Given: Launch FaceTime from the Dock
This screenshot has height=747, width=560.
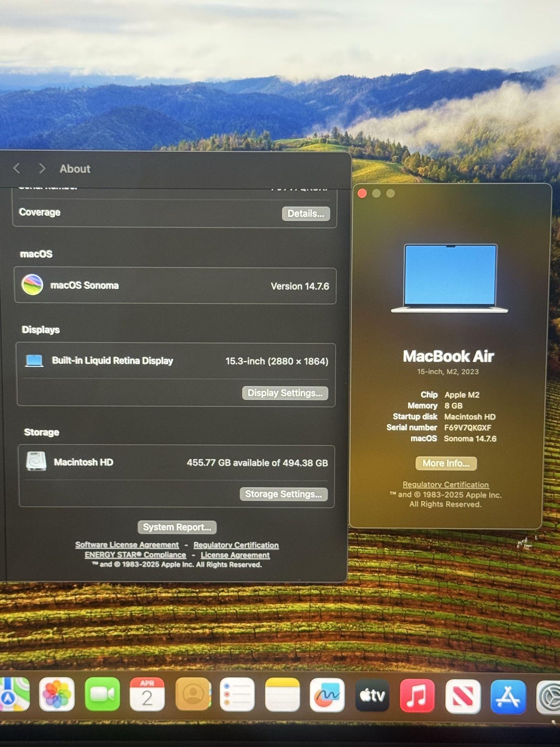Looking at the screenshot, I should (x=102, y=695).
